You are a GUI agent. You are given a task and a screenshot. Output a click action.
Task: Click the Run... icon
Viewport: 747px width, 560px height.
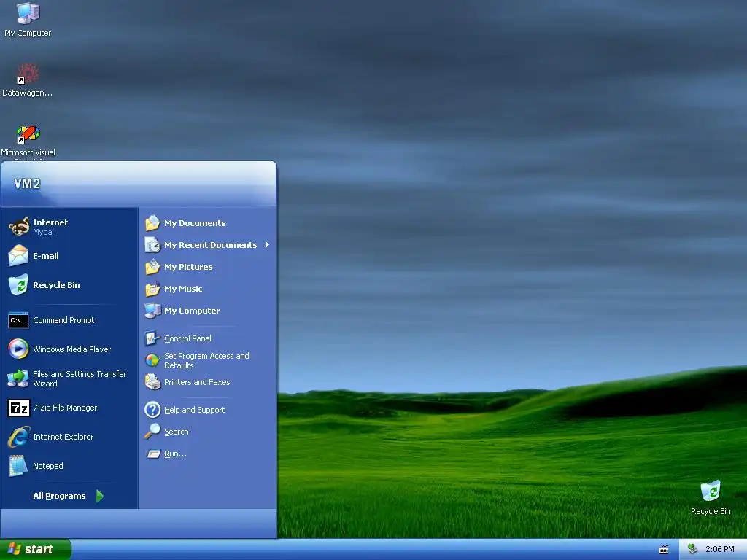152,454
